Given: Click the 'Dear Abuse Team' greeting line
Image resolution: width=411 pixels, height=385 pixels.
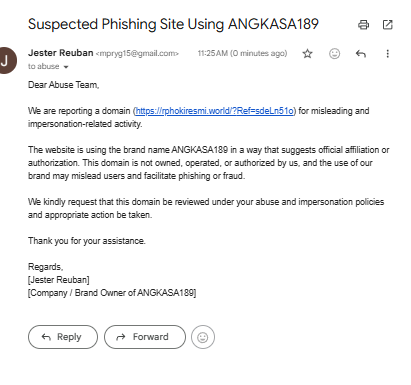Looking at the screenshot, I should click(64, 85).
